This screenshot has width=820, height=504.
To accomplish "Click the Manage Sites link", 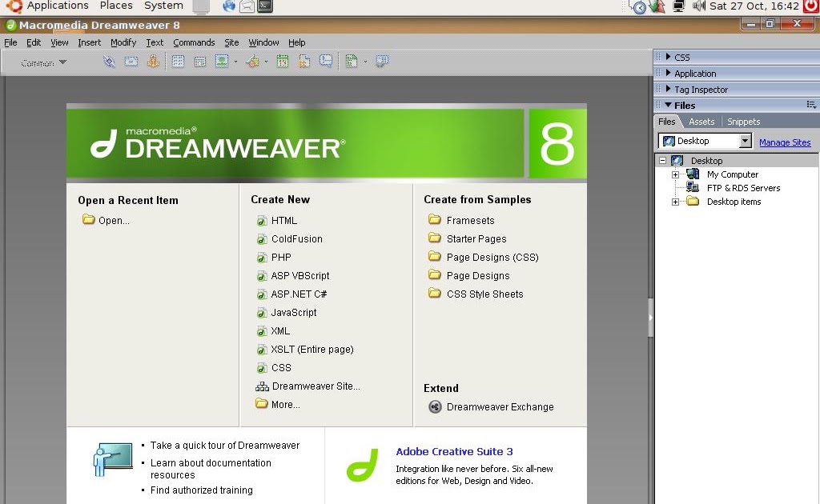I will tap(785, 142).
